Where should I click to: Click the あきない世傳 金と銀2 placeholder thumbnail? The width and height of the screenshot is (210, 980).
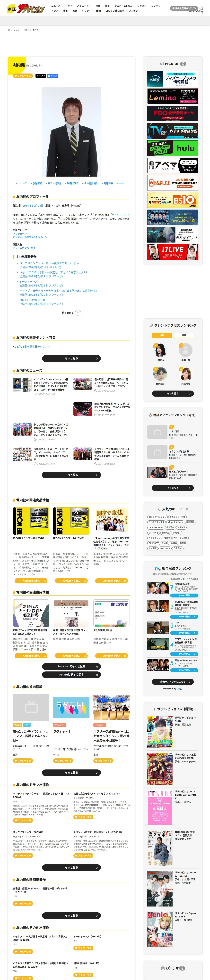coord(157,452)
